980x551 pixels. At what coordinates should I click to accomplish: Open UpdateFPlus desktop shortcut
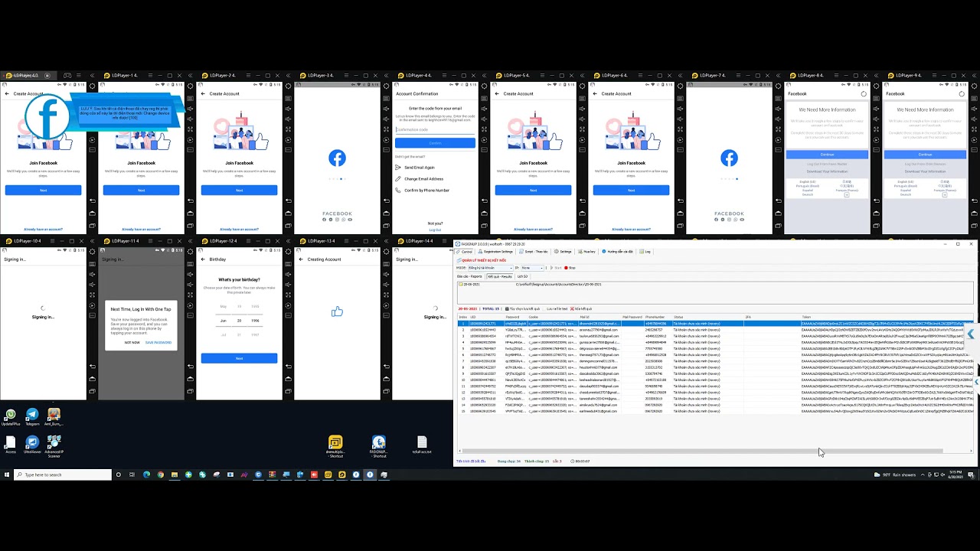pos(10,416)
